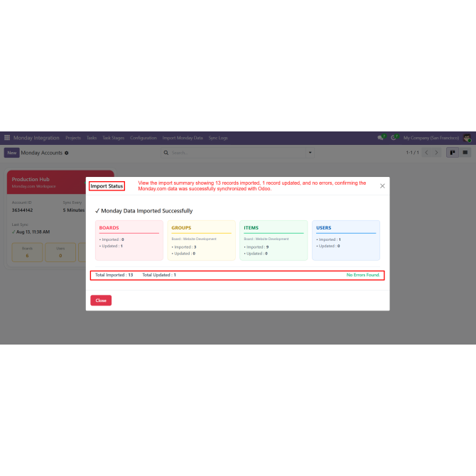Click the No Errors Found status text
This screenshot has height=476, width=476.
point(363,275)
